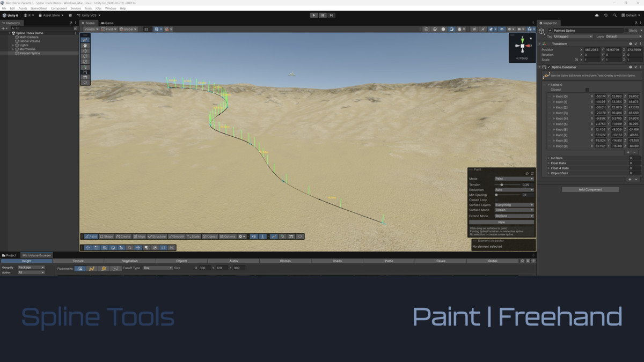The height and width of the screenshot is (362, 644).
Task: Click the Position X input field
Action: [594, 50]
